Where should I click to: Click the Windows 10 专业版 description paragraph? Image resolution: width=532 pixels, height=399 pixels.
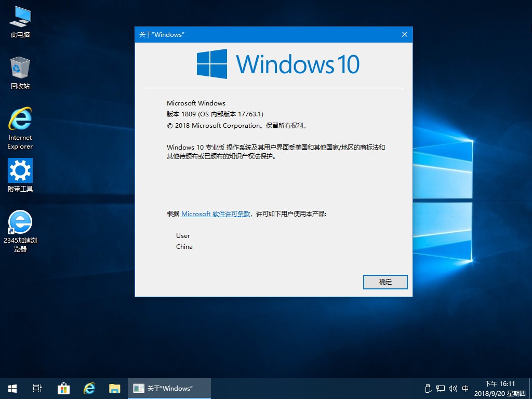click(275, 152)
